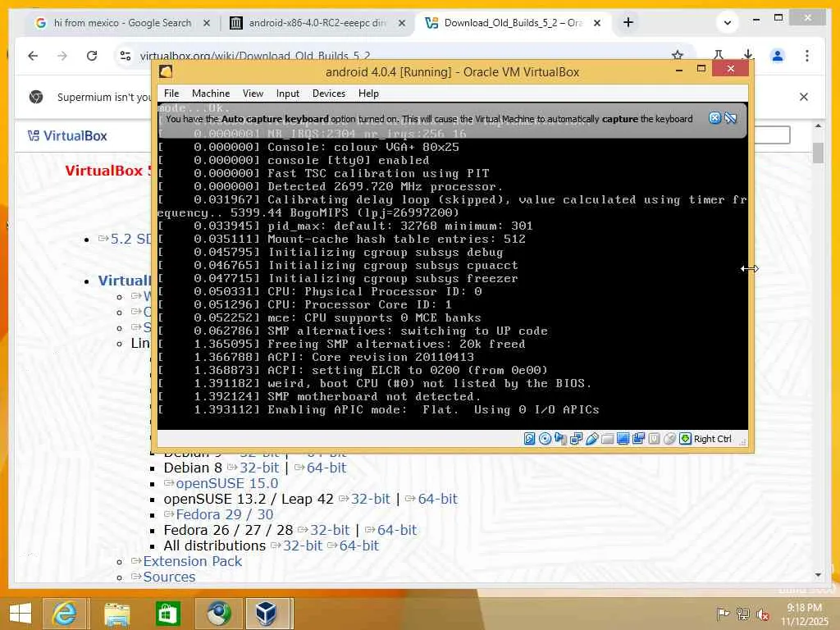Open the Windows Store from the taskbar

[167, 614]
